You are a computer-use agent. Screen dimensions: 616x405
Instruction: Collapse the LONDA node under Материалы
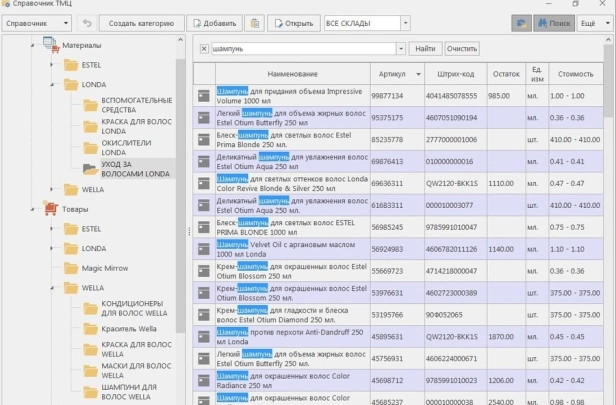click(x=51, y=85)
